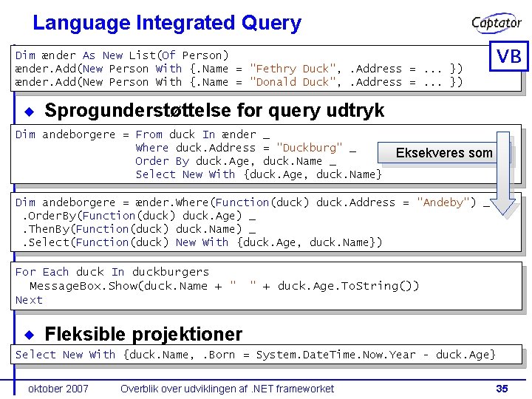Viewport: 532px width, 399px height.
Task: Click the blue diamond beside Fleksible projektioner
Action: coord(30,335)
